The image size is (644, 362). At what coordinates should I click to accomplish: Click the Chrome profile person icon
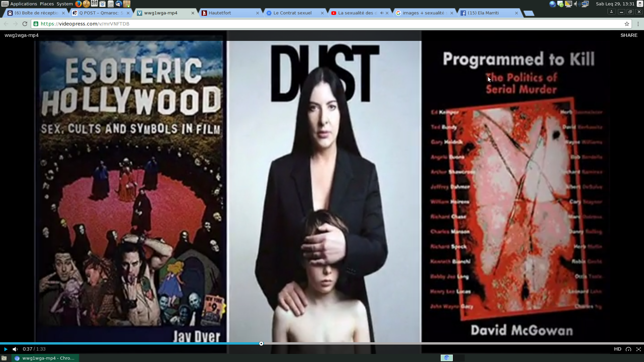611,12
